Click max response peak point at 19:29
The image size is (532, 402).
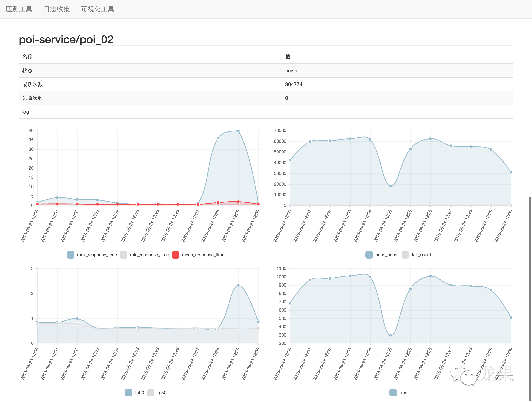tap(238, 131)
